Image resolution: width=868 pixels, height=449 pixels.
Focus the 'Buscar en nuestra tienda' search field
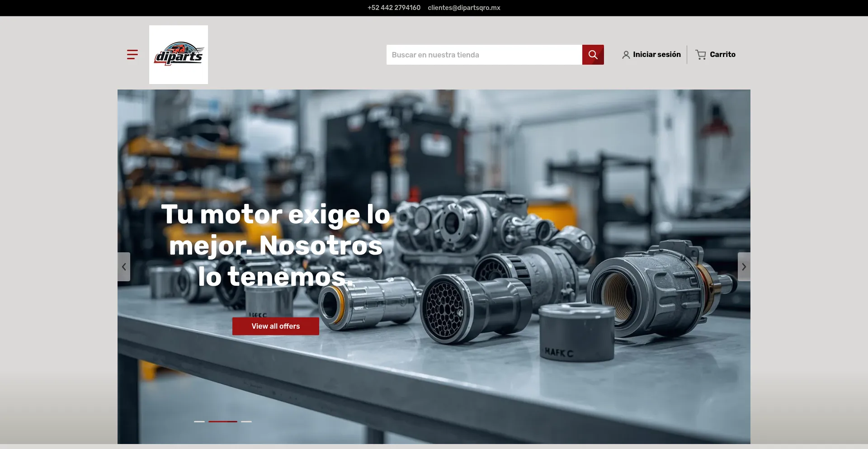coord(484,55)
